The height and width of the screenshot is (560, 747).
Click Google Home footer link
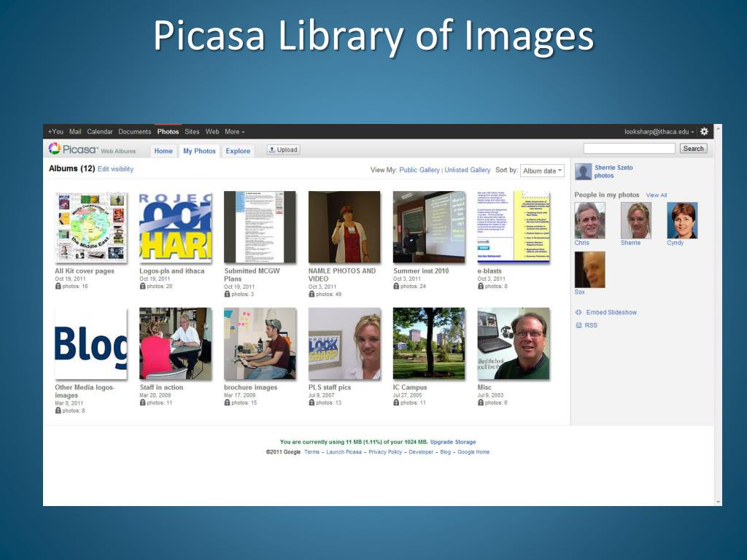(473, 452)
